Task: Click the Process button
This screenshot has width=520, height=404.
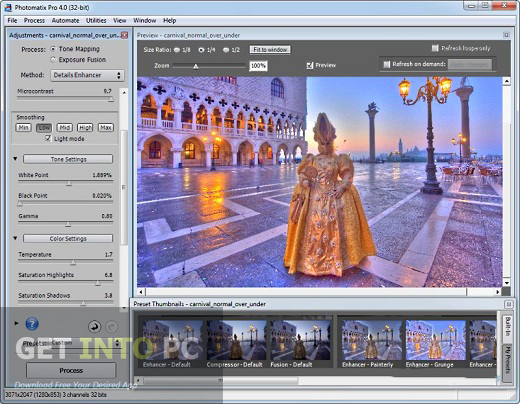Action: coord(71,370)
